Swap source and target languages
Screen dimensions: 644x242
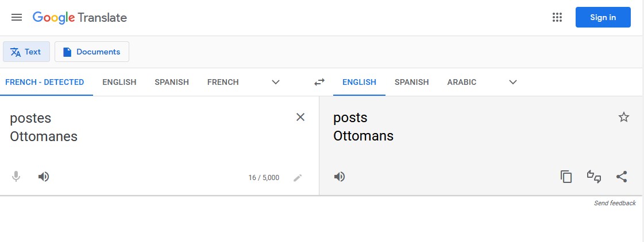319,82
